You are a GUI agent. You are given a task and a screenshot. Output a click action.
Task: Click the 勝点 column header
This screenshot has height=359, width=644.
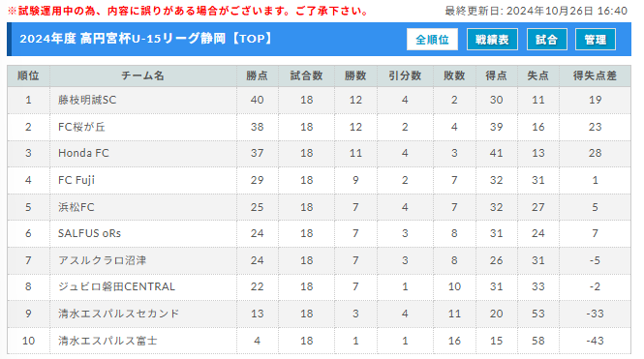tap(257, 75)
